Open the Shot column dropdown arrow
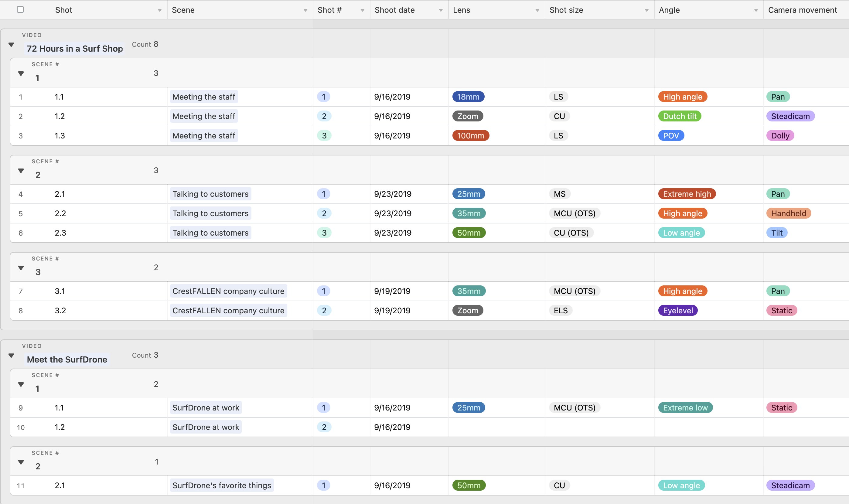849x504 pixels. tap(159, 11)
